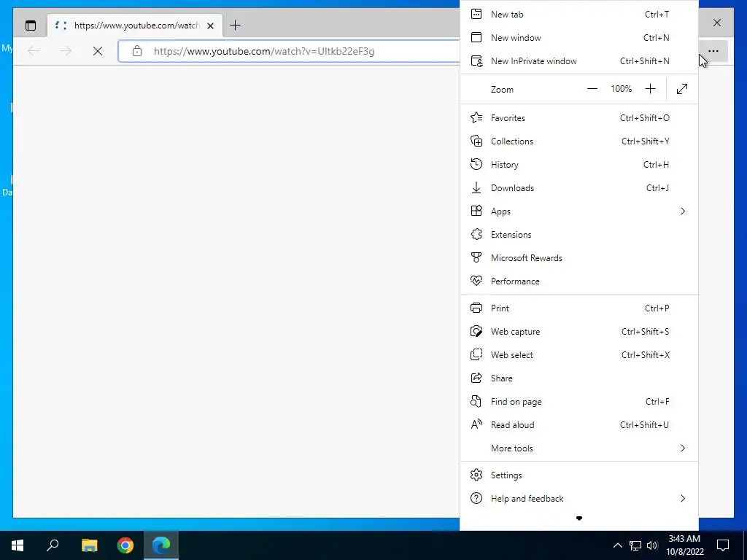Select New window menu entry

coord(578,38)
